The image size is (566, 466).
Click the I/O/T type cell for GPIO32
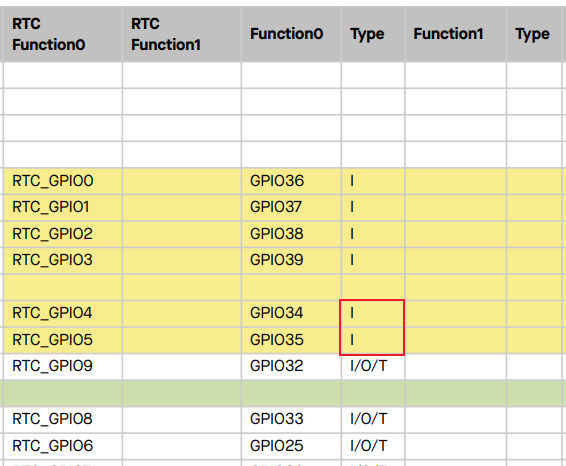[373, 366]
